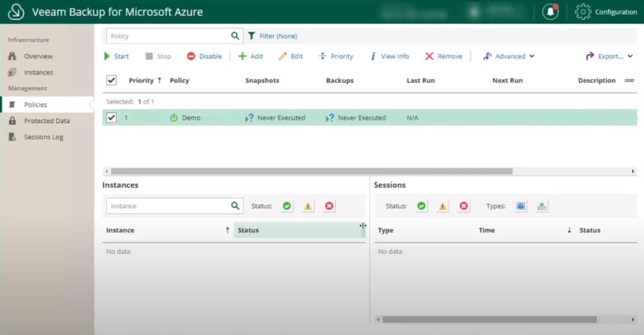Click the Description column header
Image resolution: width=644 pixels, height=335 pixels.
point(596,80)
